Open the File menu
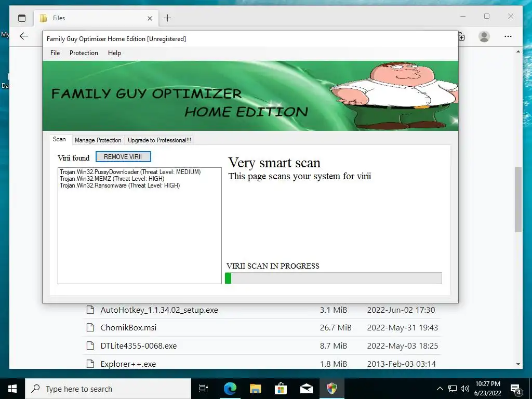532x399 pixels. [x=55, y=53]
